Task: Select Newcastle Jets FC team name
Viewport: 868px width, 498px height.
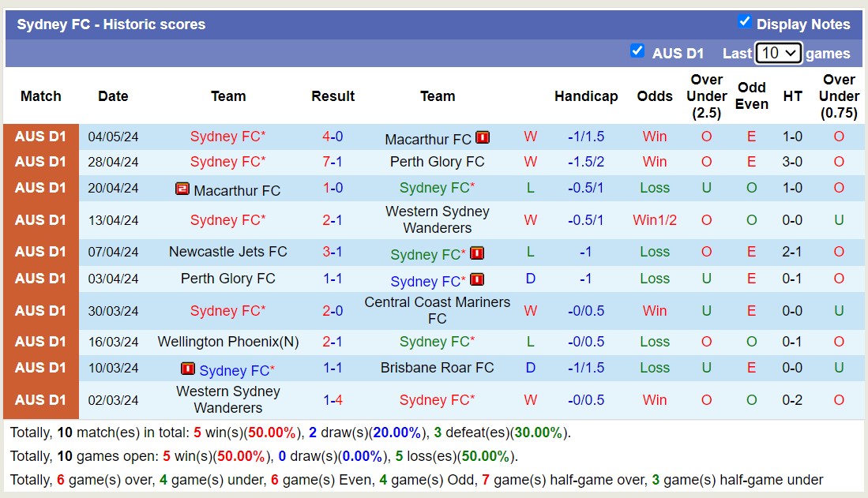Action: click(227, 252)
